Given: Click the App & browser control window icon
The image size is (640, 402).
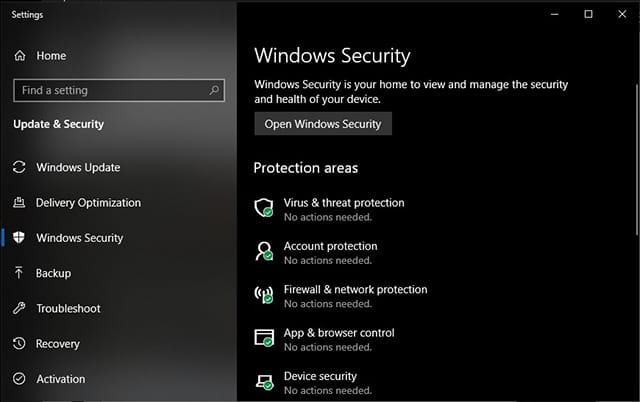Looking at the screenshot, I should click(264, 338).
